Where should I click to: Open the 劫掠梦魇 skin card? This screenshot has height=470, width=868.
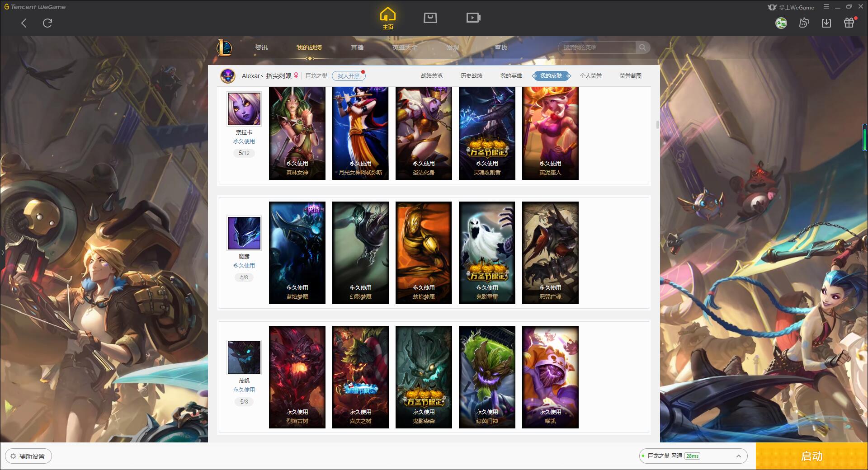pyautogui.click(x=424, y=253)
